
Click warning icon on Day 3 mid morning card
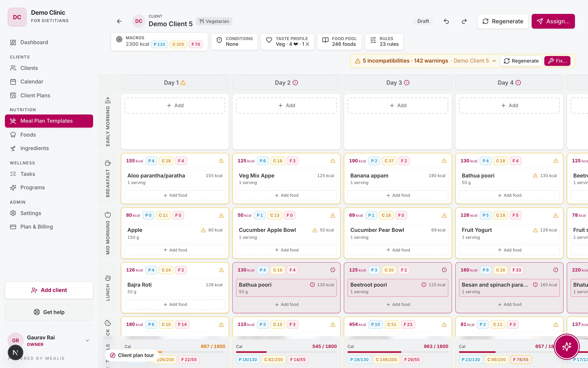point(444,215)
